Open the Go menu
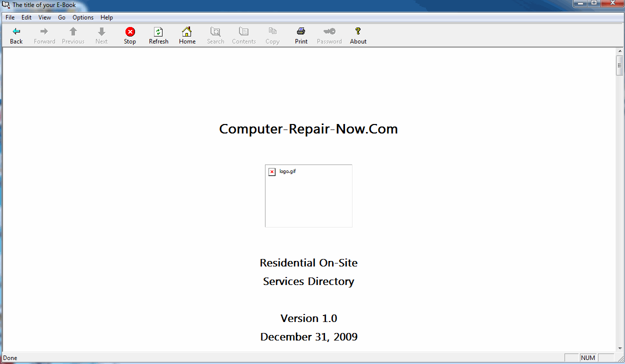 pos(62,17)
